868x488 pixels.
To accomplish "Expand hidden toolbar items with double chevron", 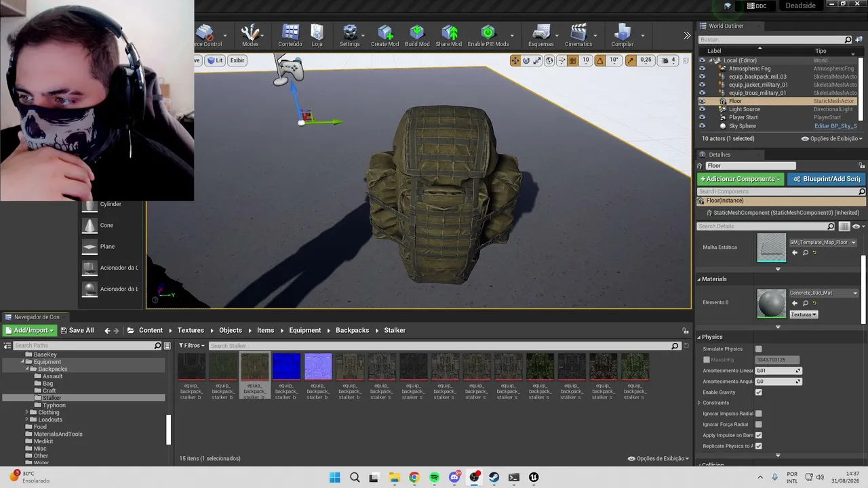I will 687,35.
